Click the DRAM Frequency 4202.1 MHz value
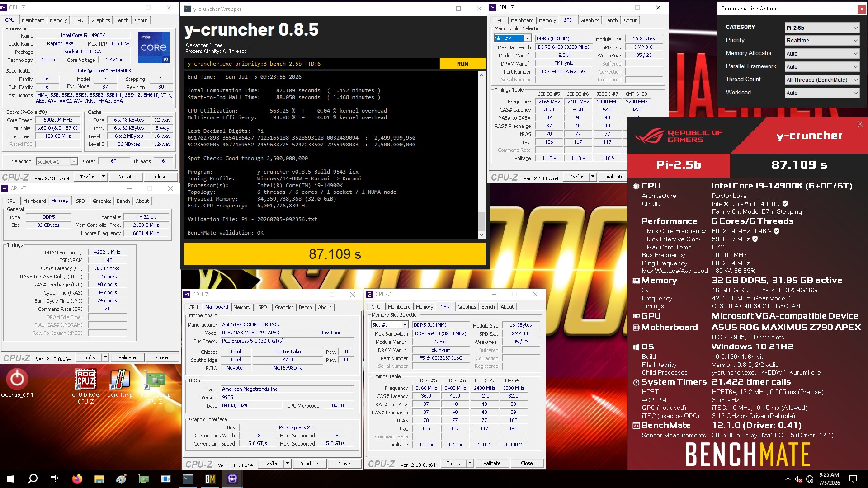Image resolution: width=868 pixels, height=488 pixels. click(107, 252)
